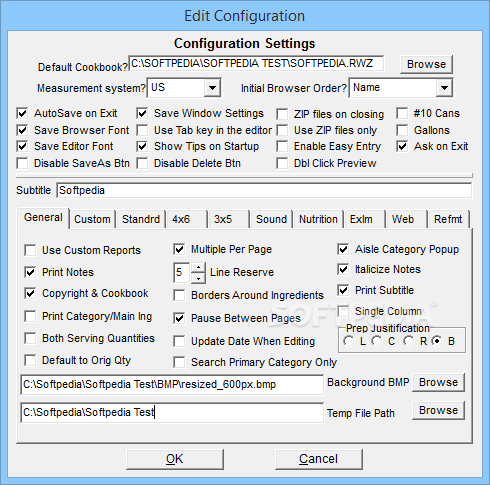This screenshot has height=485, width=490.
Task: Toggle Italicize Notes checkbox
Action: pyautogui.click(x=343, y=269)
